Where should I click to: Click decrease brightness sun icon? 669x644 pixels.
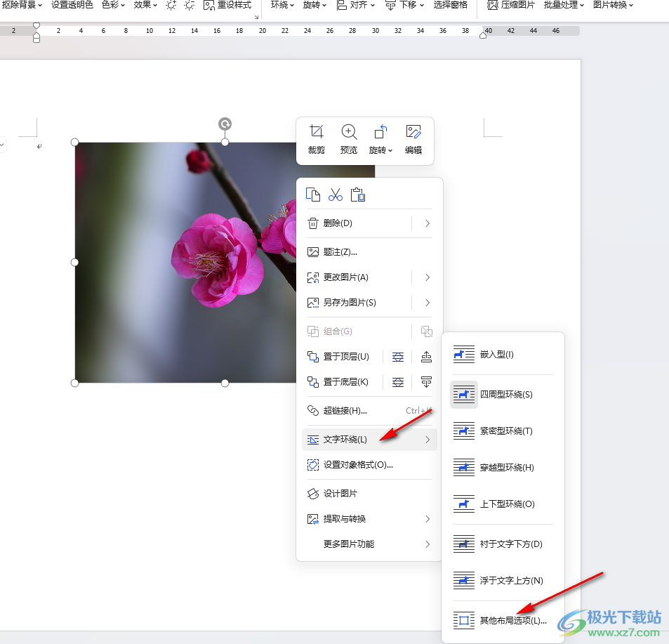click(190, 5)
